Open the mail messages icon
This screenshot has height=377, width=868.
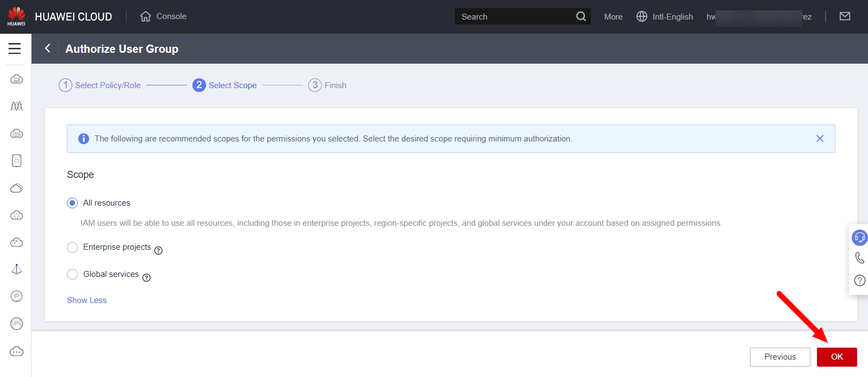(x=845, y=16)
